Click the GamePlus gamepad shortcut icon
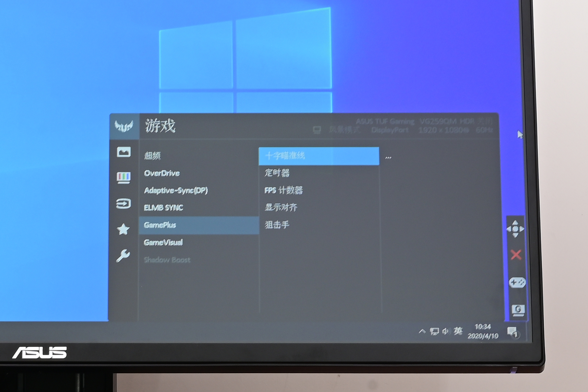The image size is (588, 392). tap(516, 282)
